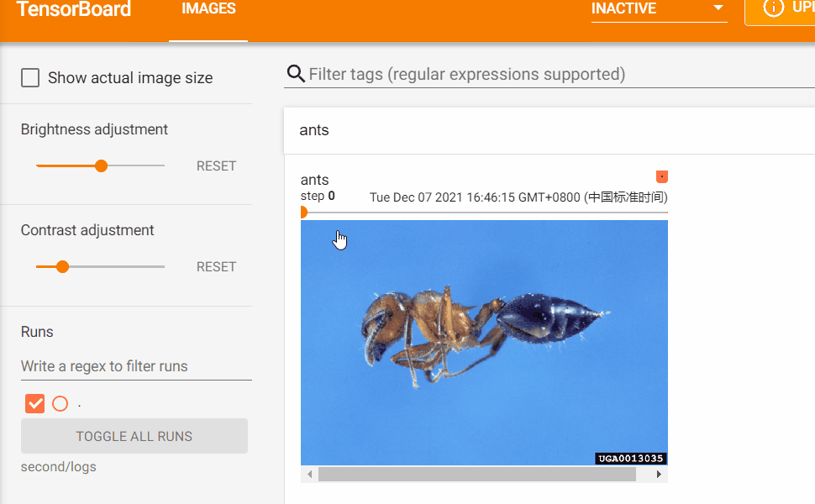Click the info circle icon in header
The height and width of the screenshot is (504, 815).
(773, 8)
